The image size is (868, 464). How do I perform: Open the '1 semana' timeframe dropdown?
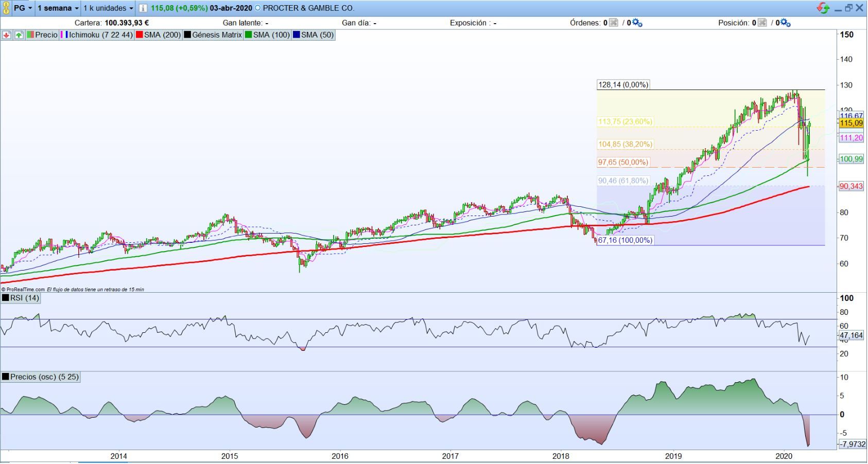pyautogui.click(x=58, y=8)
